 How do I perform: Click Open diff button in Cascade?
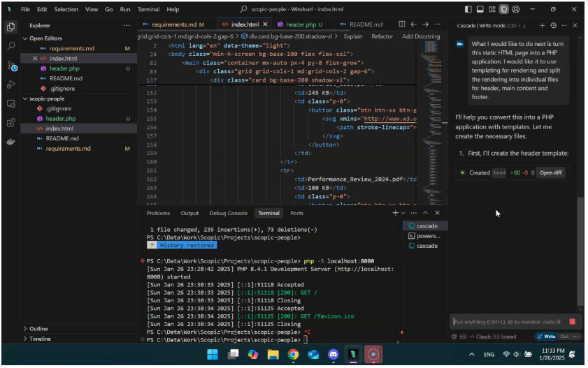(551, 173)
